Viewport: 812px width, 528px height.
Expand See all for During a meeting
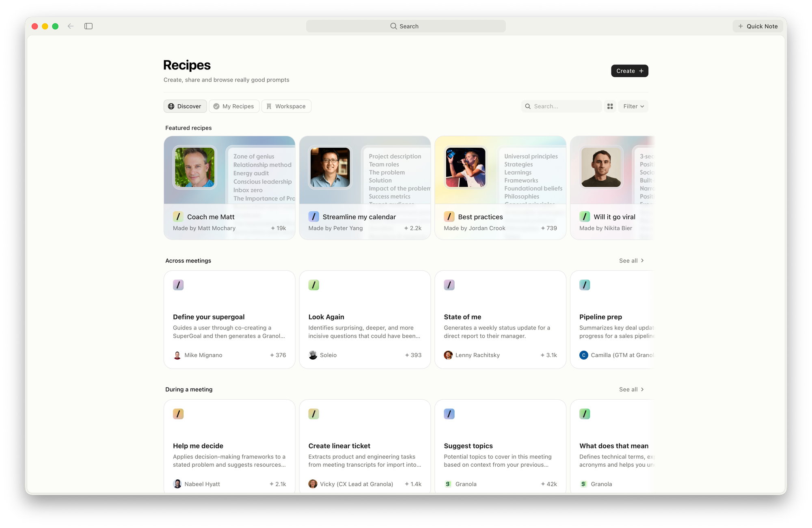631,389
